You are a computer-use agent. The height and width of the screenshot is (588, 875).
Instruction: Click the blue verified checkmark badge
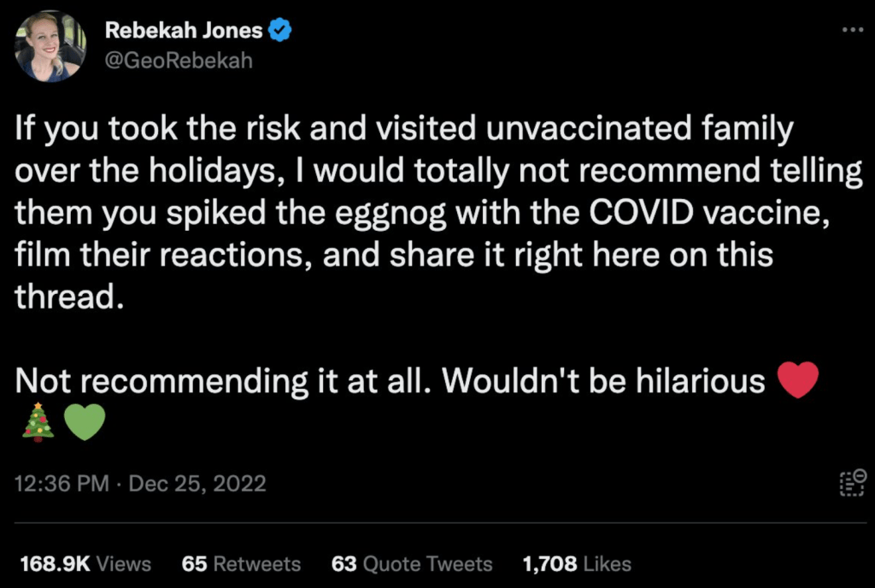280,32
